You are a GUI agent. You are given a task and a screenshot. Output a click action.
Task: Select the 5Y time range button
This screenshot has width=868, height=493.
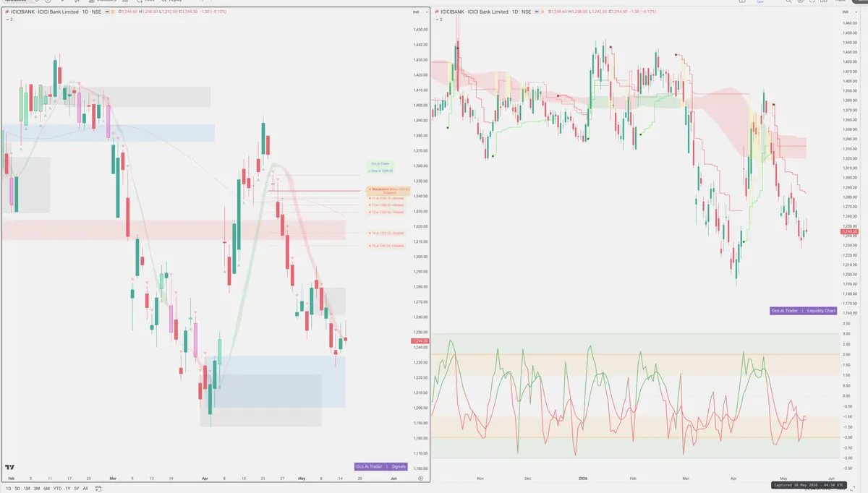tap(76, 489)
